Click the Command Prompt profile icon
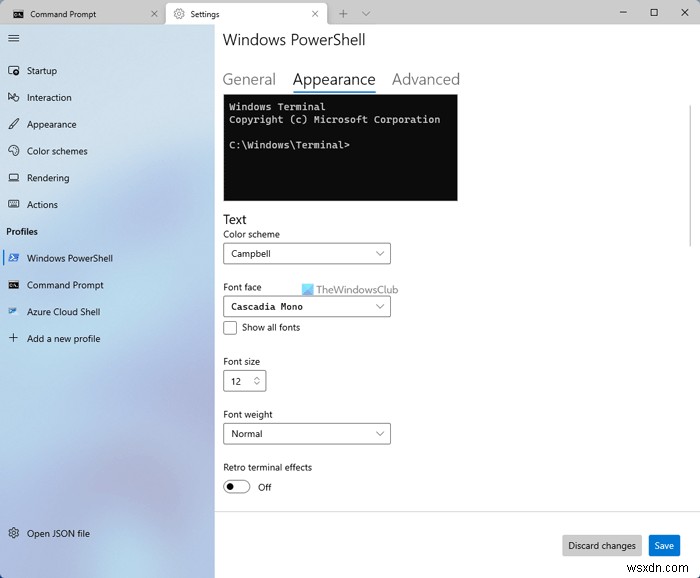Image resolution: width=700 pixels, height=578 pixels. pos(14,285)
